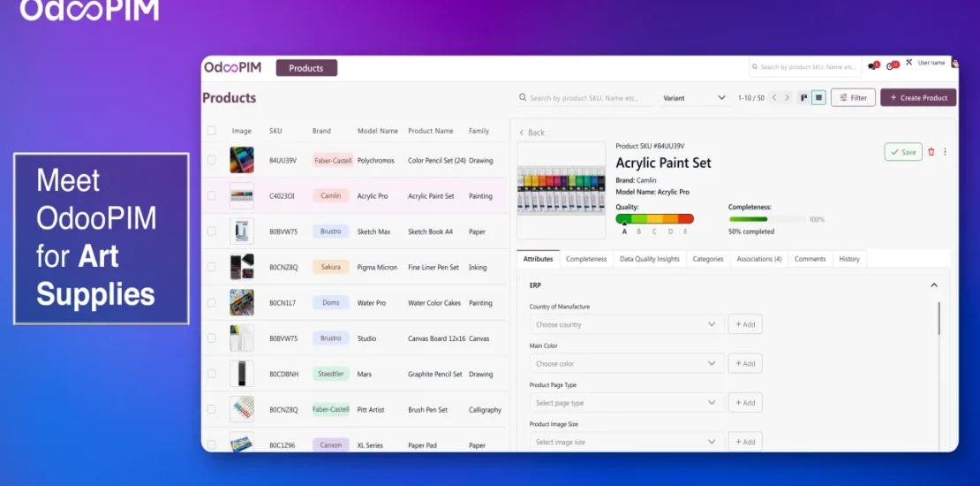Image resolution: width=980 pixels, height=486 pixels.
Task: Click the large Acrylic Paint Set image
Action: point(562,190)
